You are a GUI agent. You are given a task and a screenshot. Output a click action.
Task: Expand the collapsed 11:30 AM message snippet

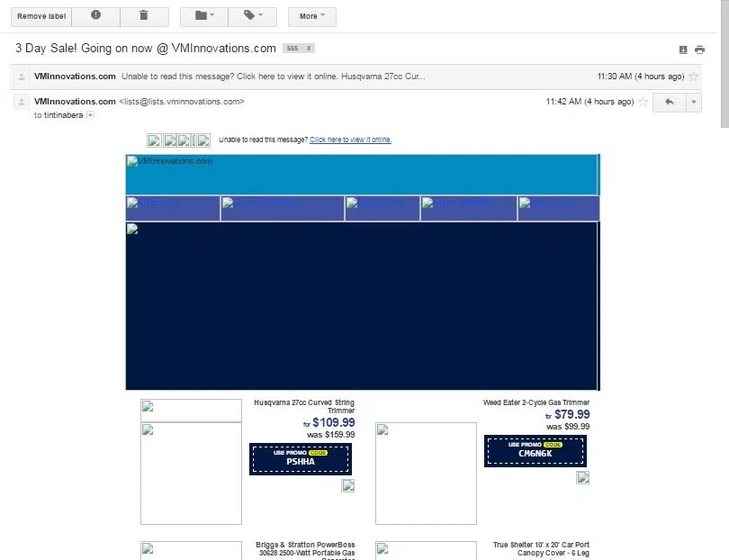coord(274,77)
